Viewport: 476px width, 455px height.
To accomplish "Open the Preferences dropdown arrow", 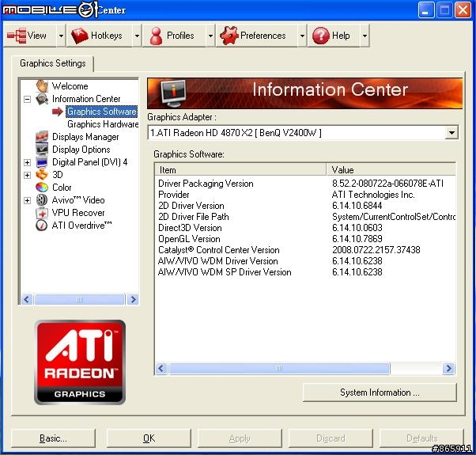I will click(x=302, y=36).
